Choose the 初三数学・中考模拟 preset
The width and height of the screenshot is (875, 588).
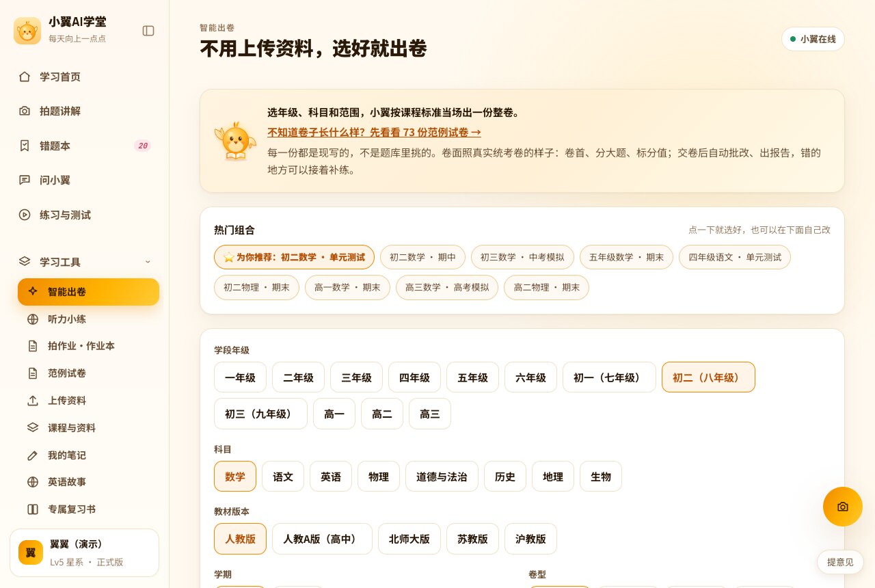[522, 257]
